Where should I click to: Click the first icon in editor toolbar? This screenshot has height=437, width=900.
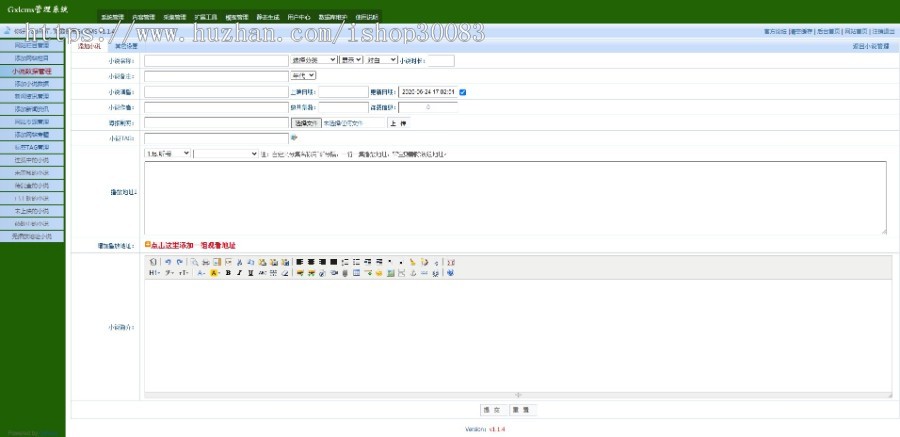153,261
